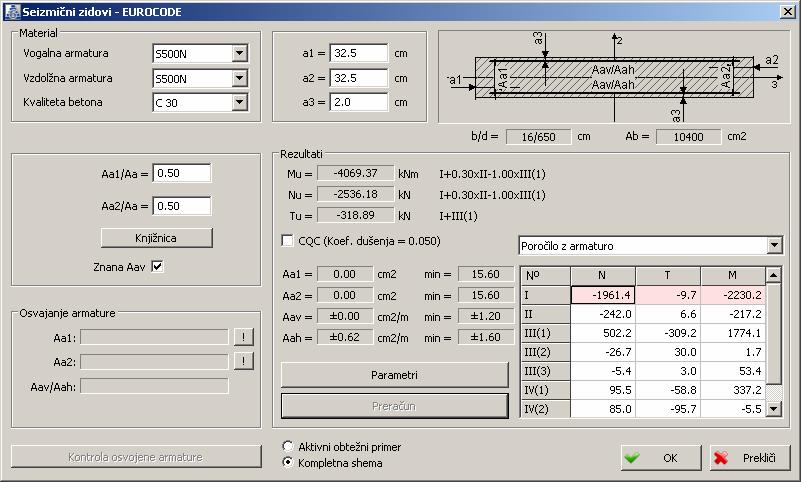The width and height of the screenshot is (801, 482).
Task: Click the Aa1/Aa ratio field
Action: [182, 173]
